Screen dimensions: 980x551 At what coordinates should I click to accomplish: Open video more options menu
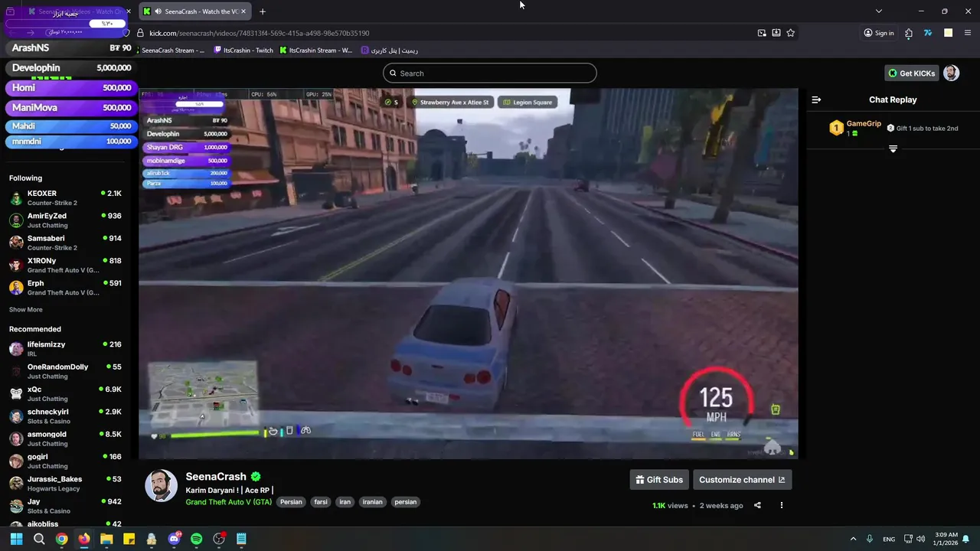(781, 505)
